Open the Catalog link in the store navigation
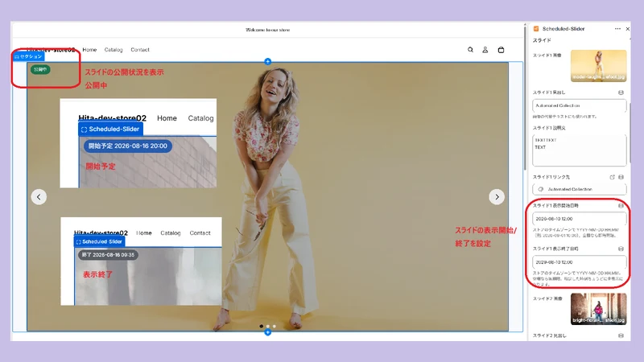The width and height of the screenshot is (644, 362). pos(114,50)
